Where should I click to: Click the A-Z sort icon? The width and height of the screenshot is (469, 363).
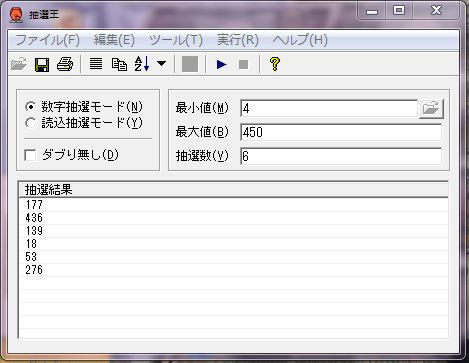[x=142, y=64]
